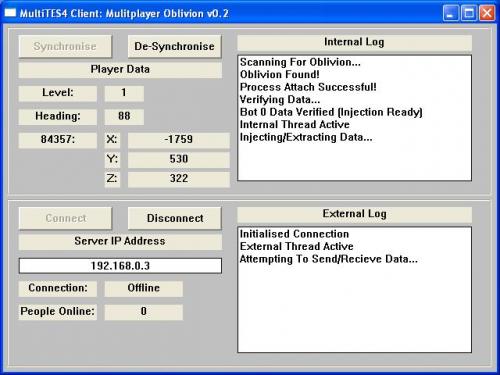This screenshot has height=375, width=500.
Task: Click the Offline connection status value
Action: click(144, 288)
